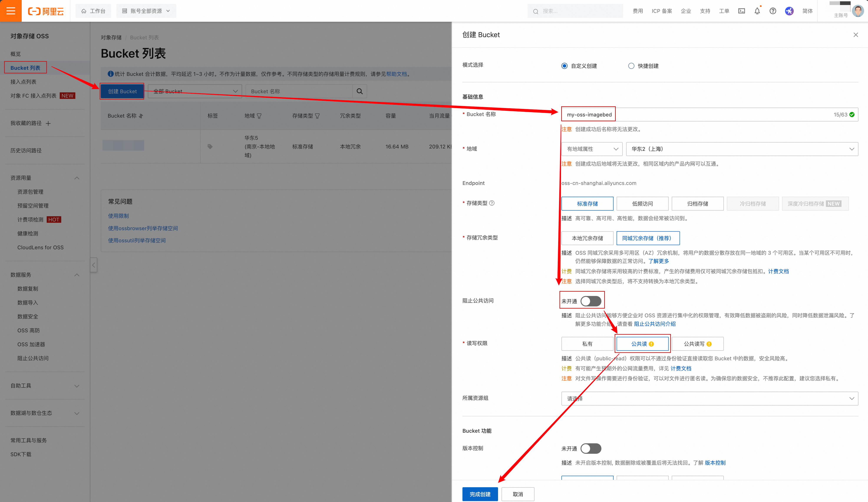Click the tag icon in bucket row
Screen dimensions: 868x502
coord(210,146)
